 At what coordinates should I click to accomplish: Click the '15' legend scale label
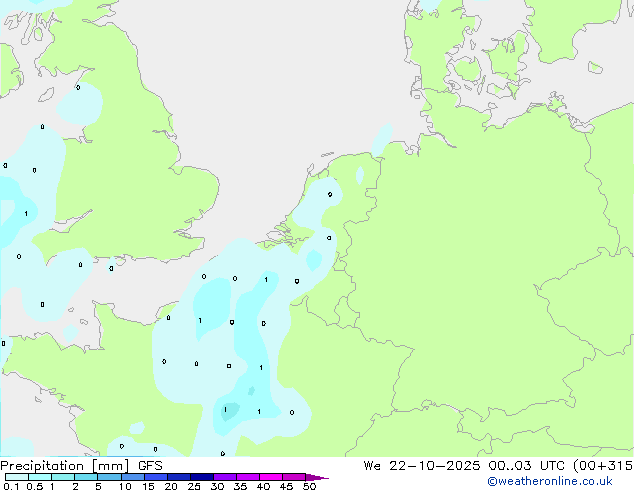pyautogui.click(x=148, y=486)
